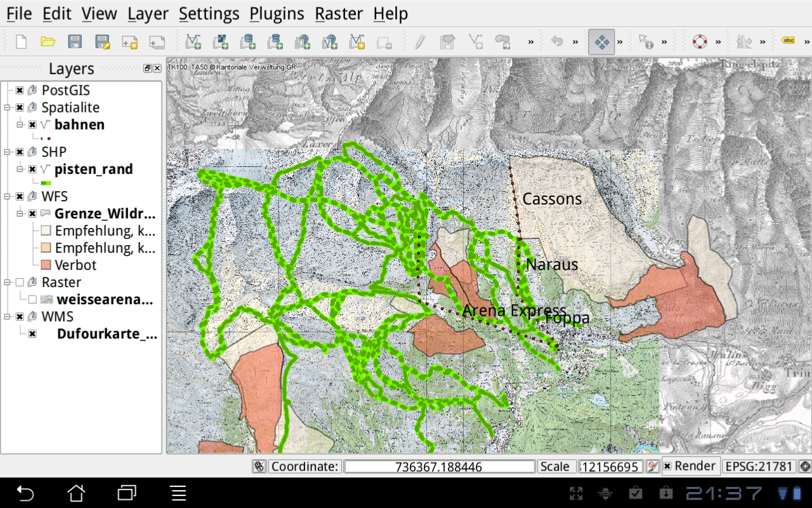Select the Pan Map tool
The width and height of the screenshot is (812, 508).
[601, 42]
